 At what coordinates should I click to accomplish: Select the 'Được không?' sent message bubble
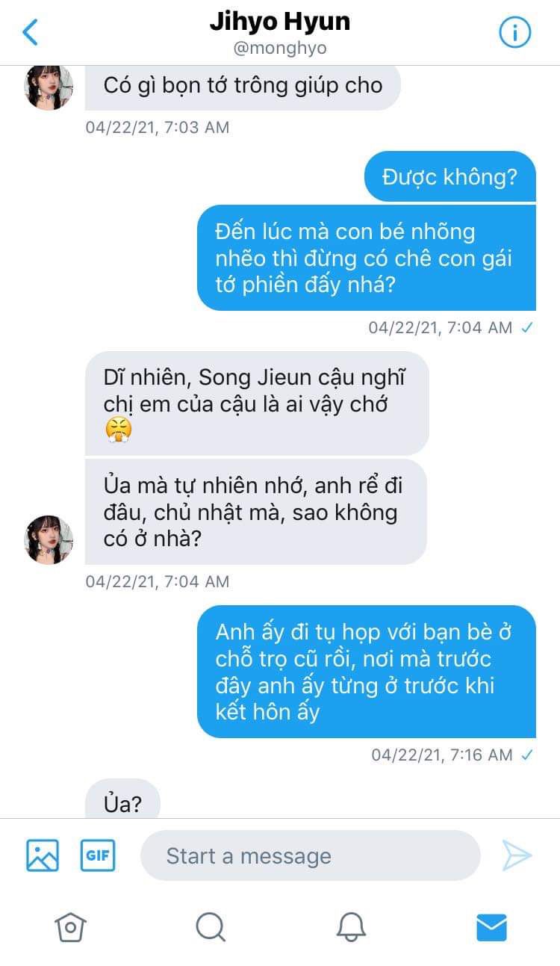[x=450, y=176]
